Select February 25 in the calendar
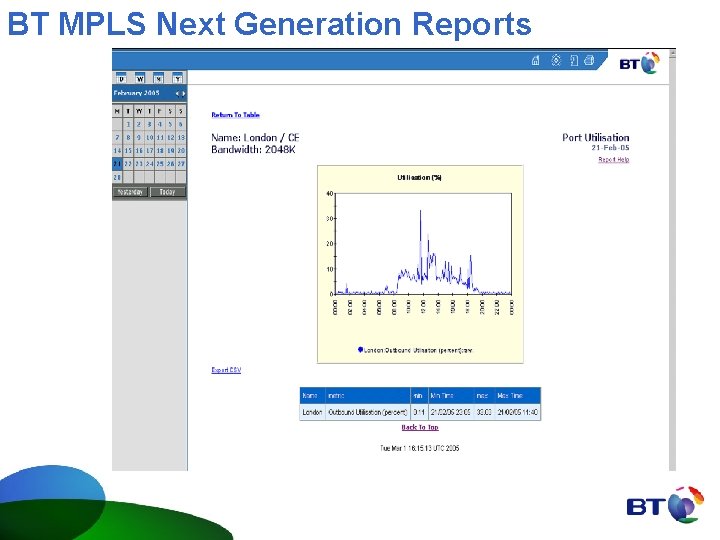This screenshot has width=720, height=540. [x=160, y=164]
